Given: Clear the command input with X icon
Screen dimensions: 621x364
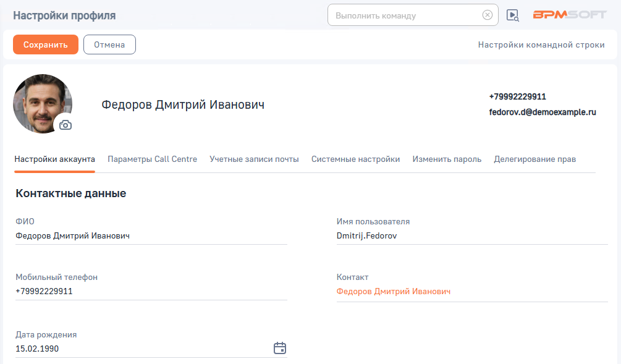Looking at the screenshot, I should click(487, 15).
